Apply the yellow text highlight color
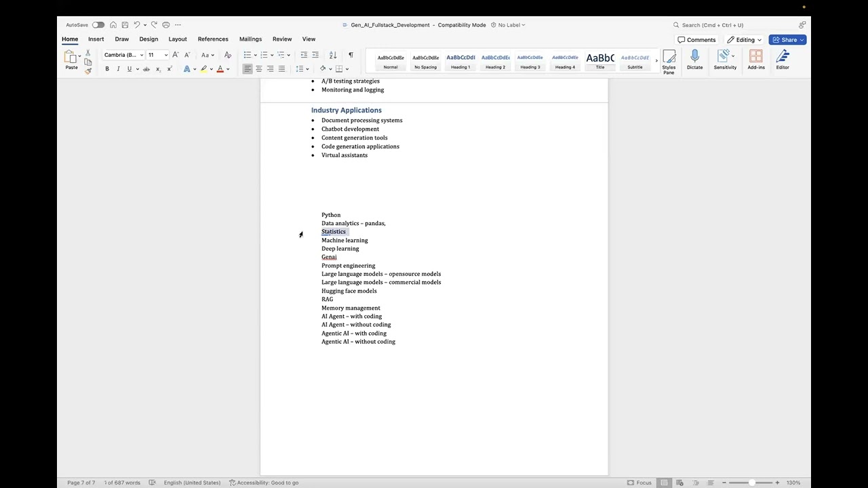The height and width of the screenshot is (488, 868). pyautogui.click(x=203, y=69)
